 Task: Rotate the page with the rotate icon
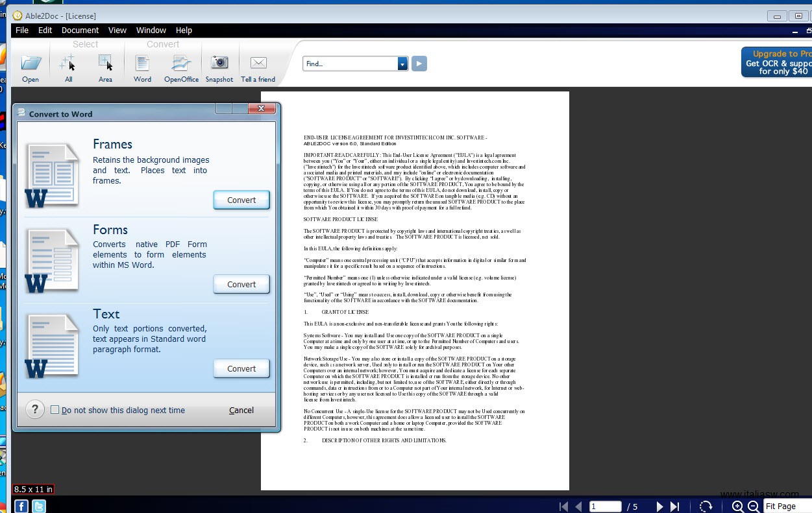click(706, 507)
